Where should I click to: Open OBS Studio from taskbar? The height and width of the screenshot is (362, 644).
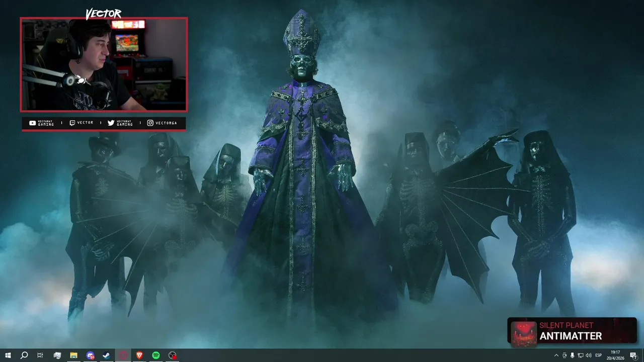click(173, 355)
